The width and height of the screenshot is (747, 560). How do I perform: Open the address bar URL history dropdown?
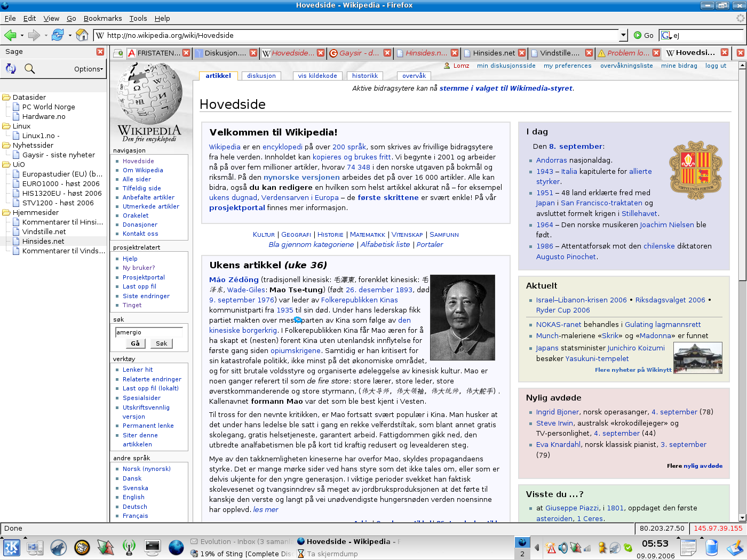click(623, 35)
